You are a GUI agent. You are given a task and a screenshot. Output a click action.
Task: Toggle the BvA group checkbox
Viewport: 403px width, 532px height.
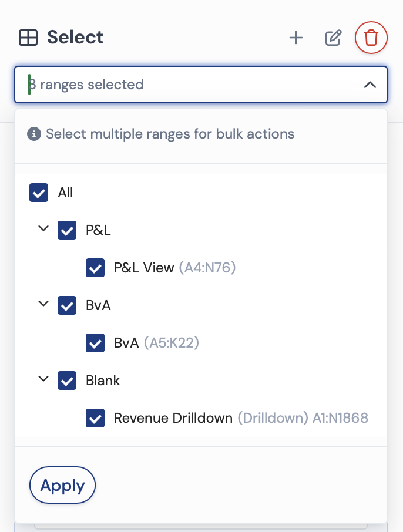[67, 305]
